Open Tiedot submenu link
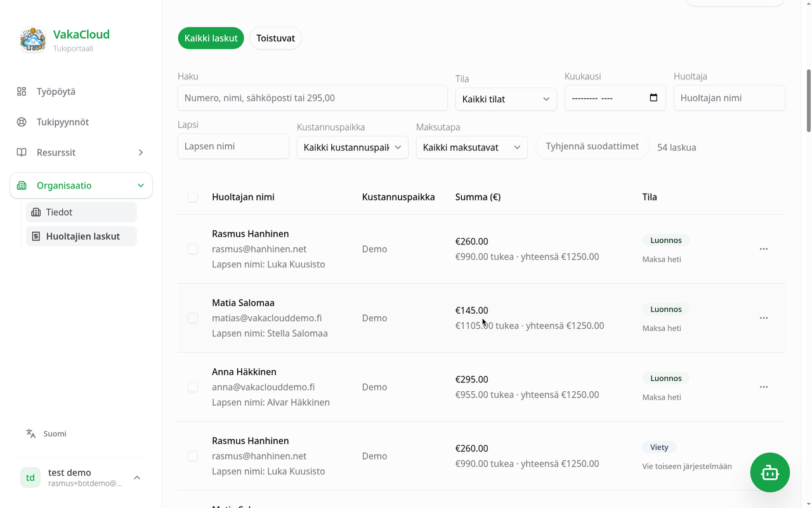 (81, 212)
